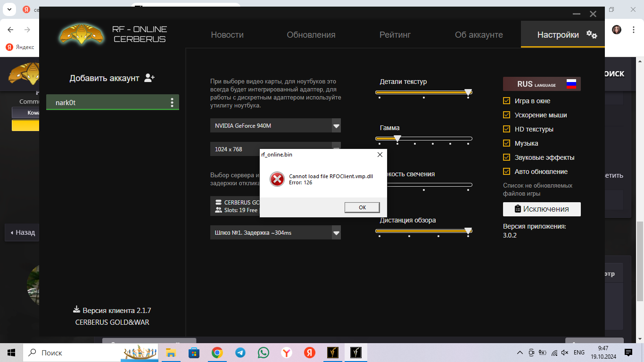Screen dimensions: 644x362
Task: Open the three-dot menu for nark0t
Action: click(172, 102)
